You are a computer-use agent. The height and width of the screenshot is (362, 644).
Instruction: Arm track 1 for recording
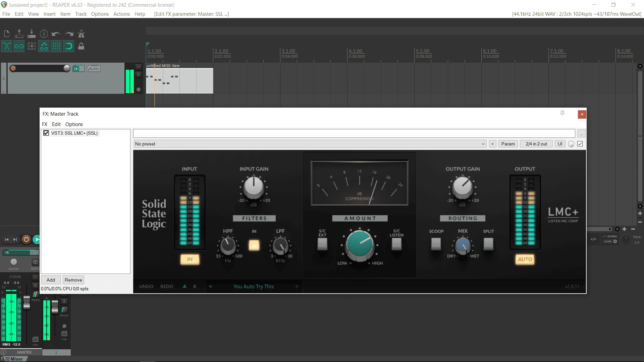click(13, 68)
